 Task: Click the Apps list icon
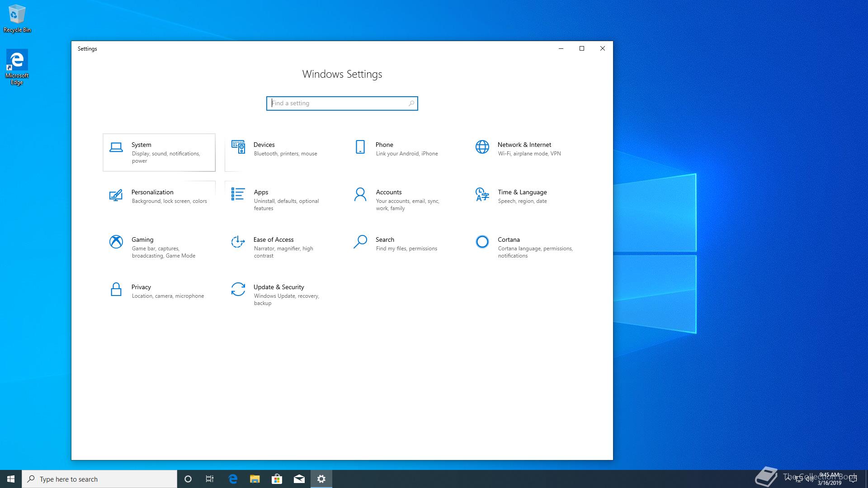[x=238, y=194]
